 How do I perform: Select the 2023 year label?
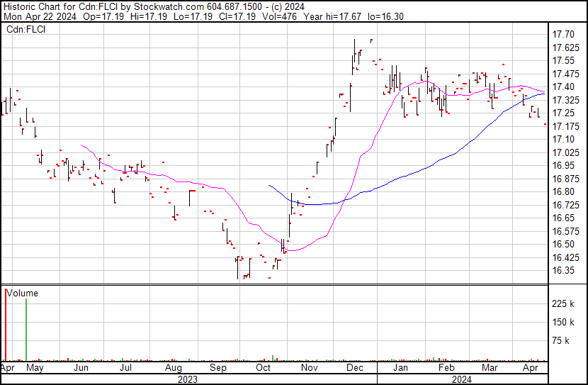tap(188, 379)
